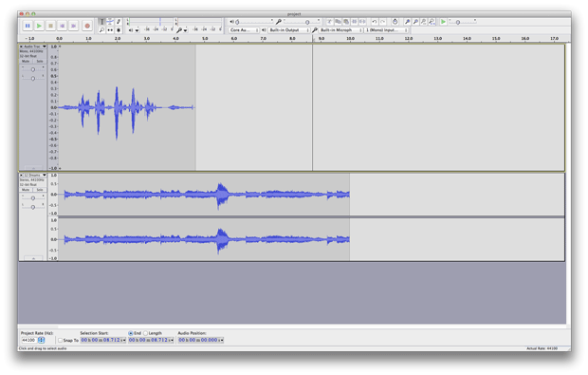Select the Zoom (magnifier) tool

pos(101,30)
